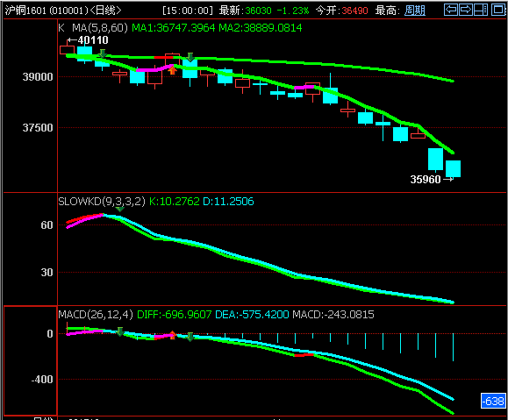Click the K:10.2762 value
The image size is (508, 420).
[x=175, y=202]
